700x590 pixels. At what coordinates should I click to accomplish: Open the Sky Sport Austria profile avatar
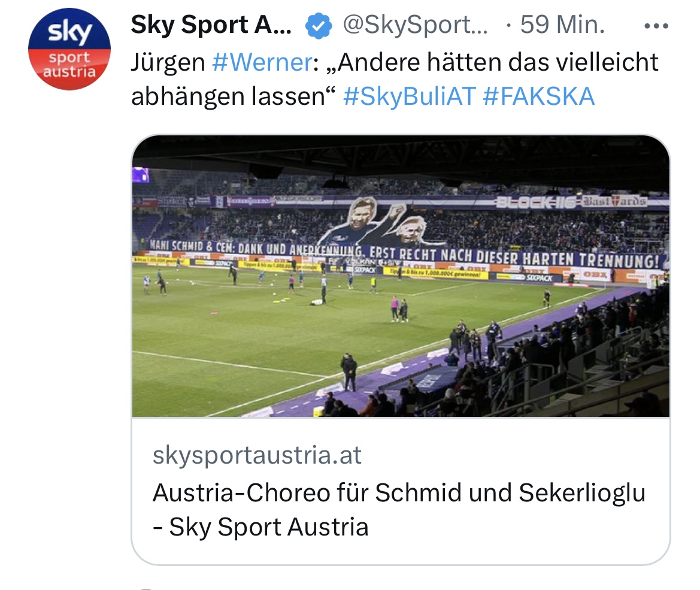[x=69, y=49]
